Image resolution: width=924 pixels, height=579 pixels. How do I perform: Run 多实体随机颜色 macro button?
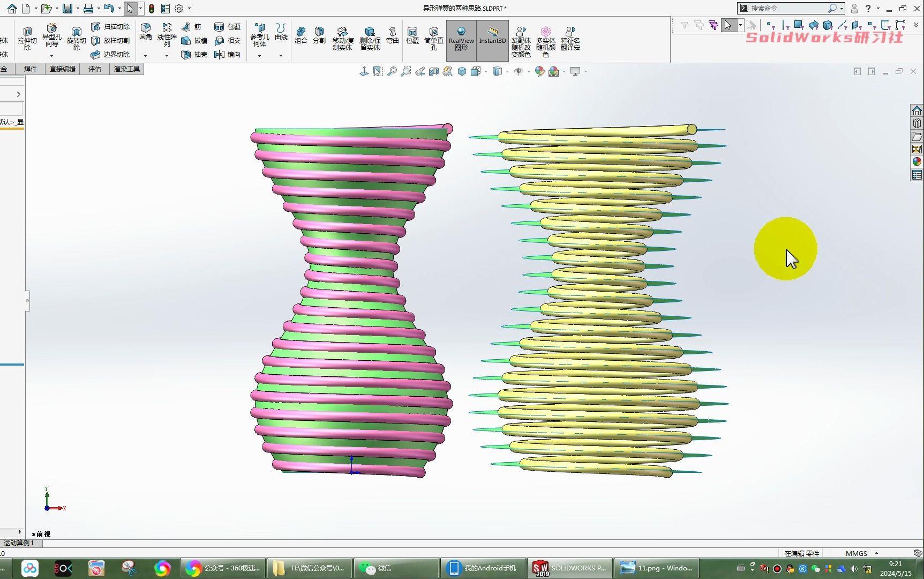[546, 42]
